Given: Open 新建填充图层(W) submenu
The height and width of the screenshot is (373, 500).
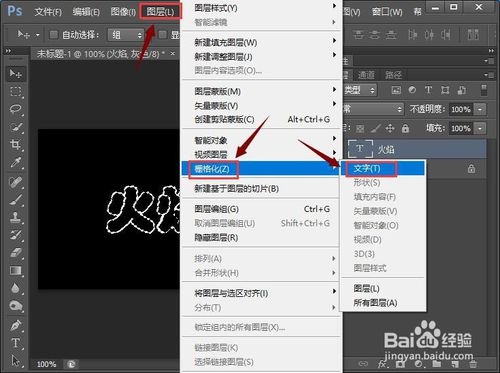Looking at the screenshot, I should (260, 43).
